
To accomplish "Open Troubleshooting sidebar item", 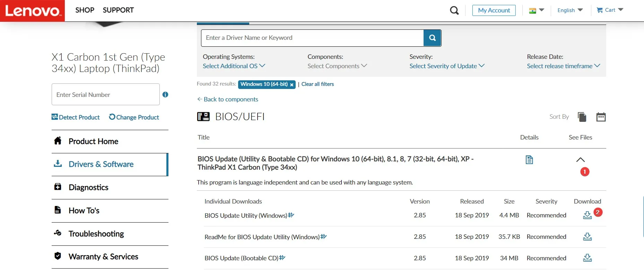I will pyautogui.click(x=110, y=234).
